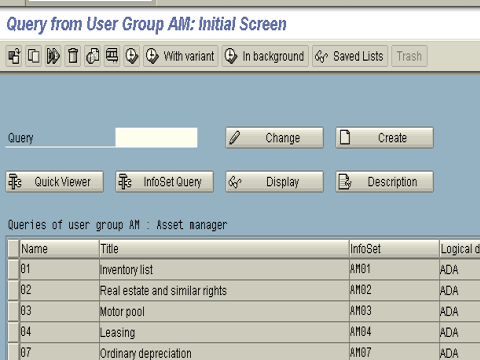The width and height of the screenshot is (480, 360).
Task: Launch InfoSet Query
Action: [165, 182]
